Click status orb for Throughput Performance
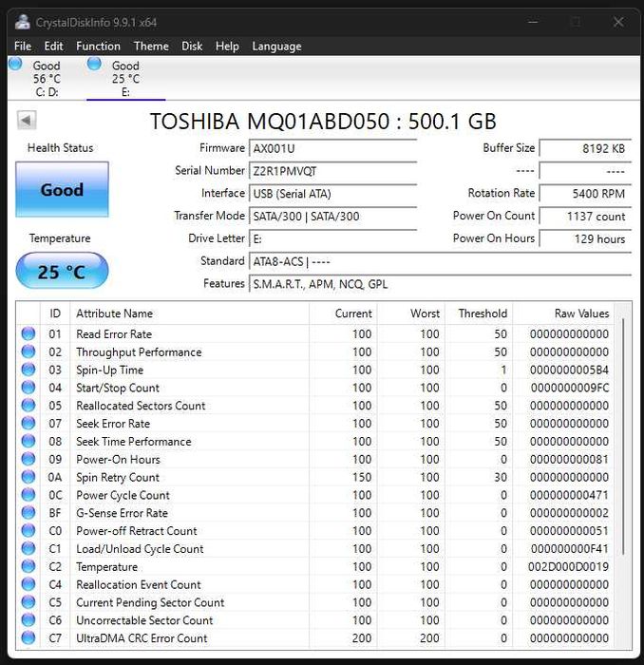The width and height of the screenshot is (644, 665). [28, 351]
